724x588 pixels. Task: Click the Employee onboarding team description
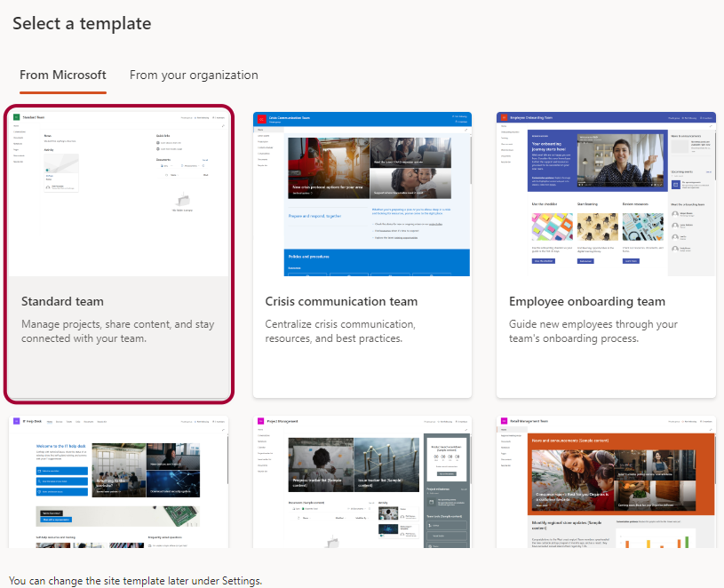[593, 331]
